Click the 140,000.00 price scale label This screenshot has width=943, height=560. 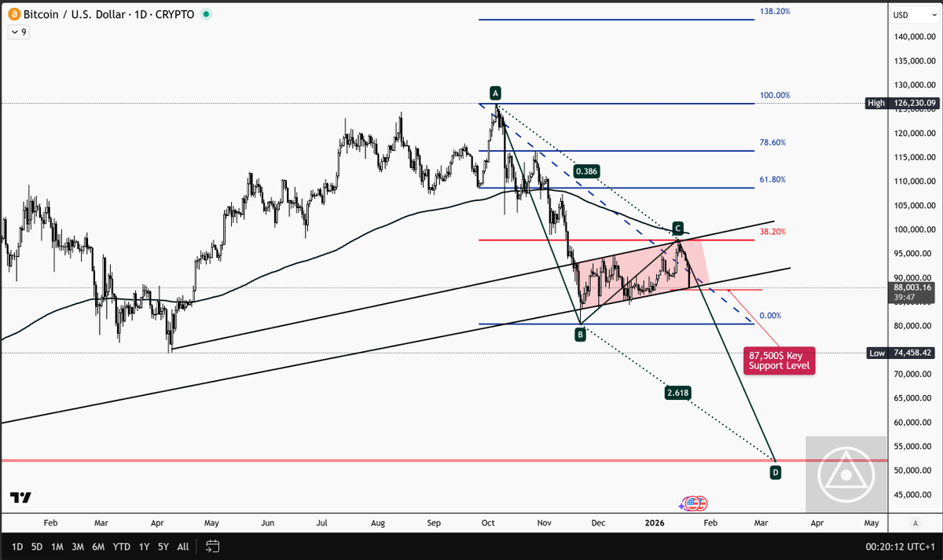915,37
